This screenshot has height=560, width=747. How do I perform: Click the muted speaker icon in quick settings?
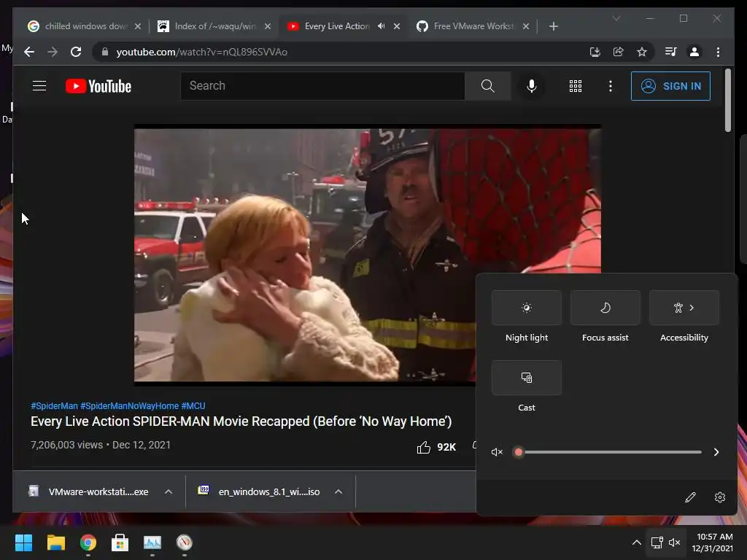497,452
